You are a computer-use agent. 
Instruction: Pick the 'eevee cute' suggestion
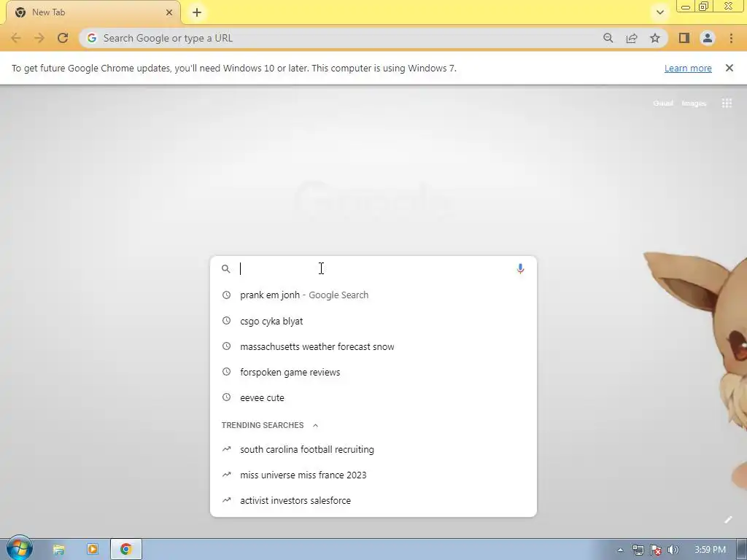(x=373, y=397)
